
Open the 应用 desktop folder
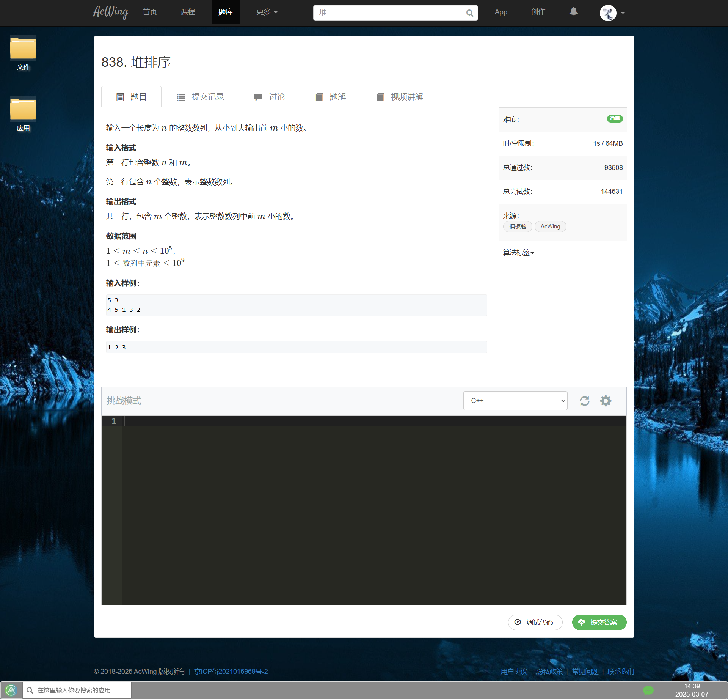pos(23,114)
